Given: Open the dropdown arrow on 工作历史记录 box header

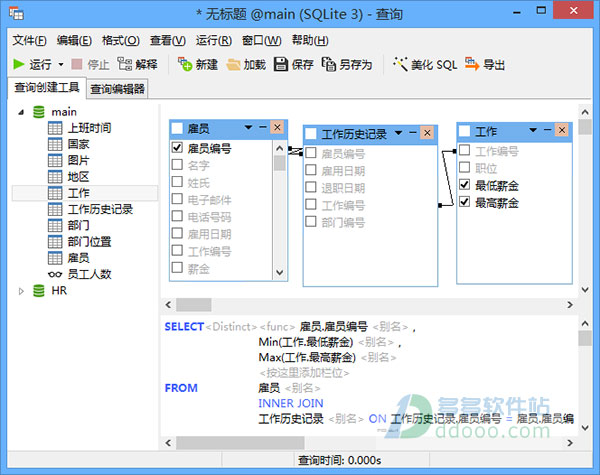Looking at the screenshot, I should coord(398,133).
